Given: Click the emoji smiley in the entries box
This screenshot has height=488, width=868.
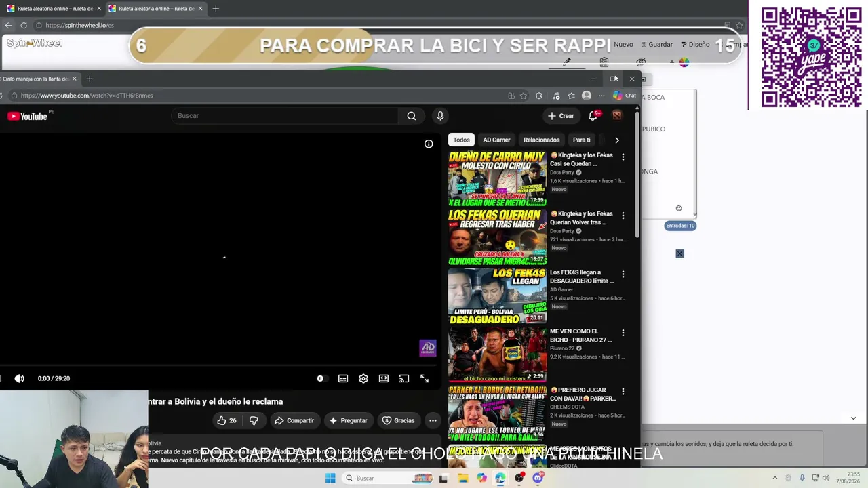Looking at the screenshot, I should coord(679,208).
